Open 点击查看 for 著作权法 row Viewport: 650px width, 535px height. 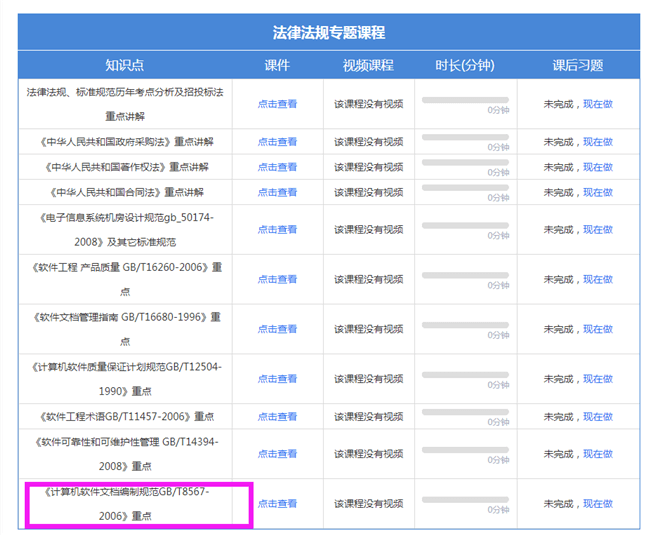click(x=277, y=167)
